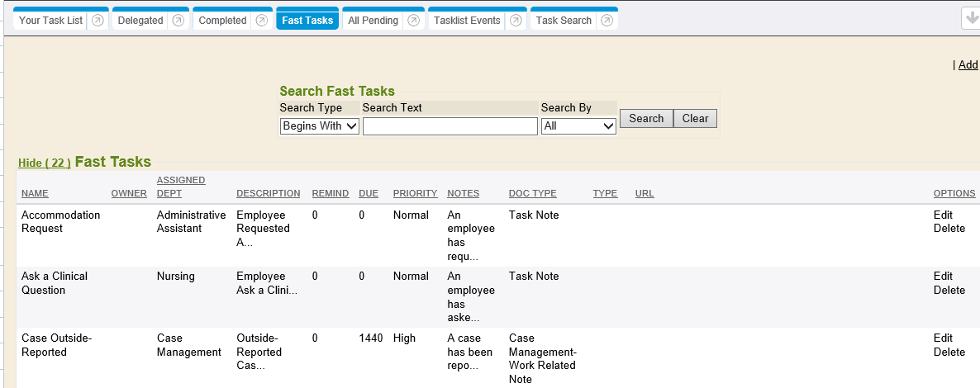Screen dimensions: 980x388
Task: Click pop-out arrow icon beside All Pending
Action: point(413,21)
